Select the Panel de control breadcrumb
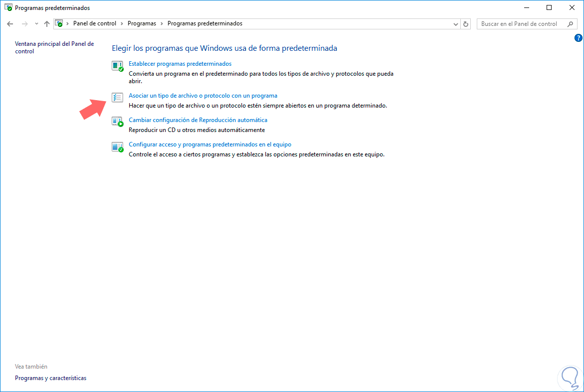The height and width of the screenshot is (392, 584). [x=95, y=23]
